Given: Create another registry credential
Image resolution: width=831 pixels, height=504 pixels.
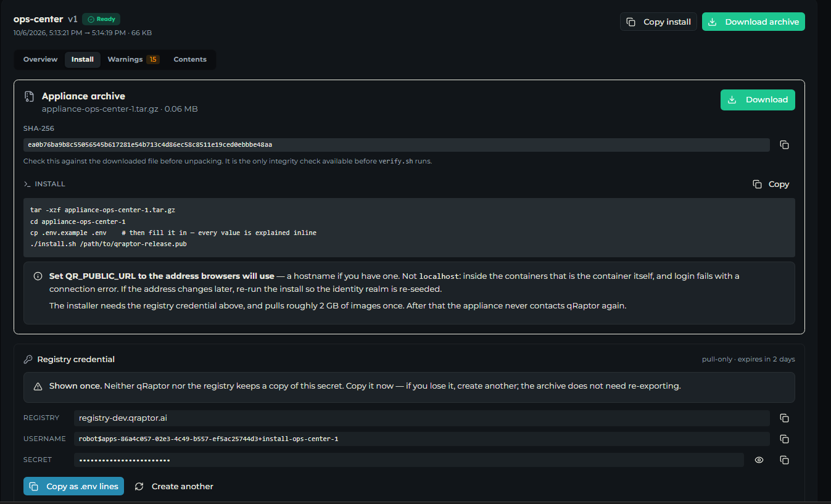Looking at the screenshot, I should click(174, 486).
